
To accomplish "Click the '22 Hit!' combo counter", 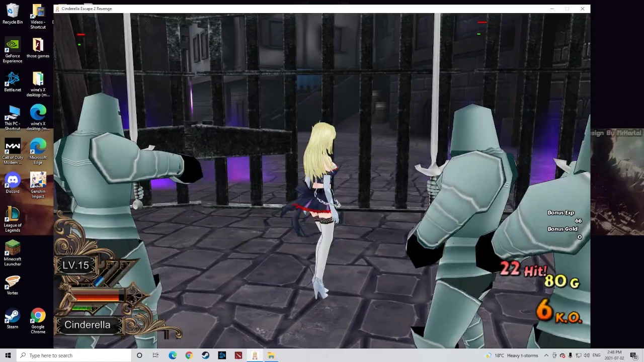I will pos(523,270).
